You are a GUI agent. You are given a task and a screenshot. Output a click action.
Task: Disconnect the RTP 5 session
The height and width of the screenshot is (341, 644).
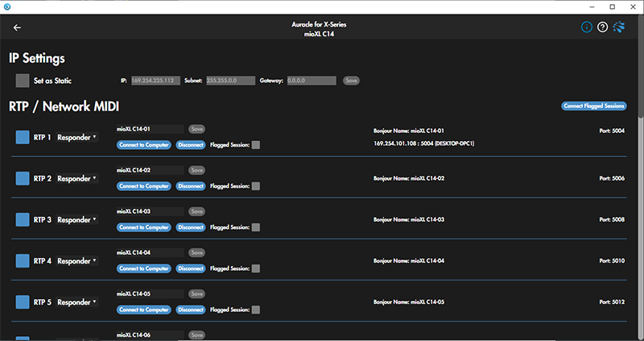191,310
